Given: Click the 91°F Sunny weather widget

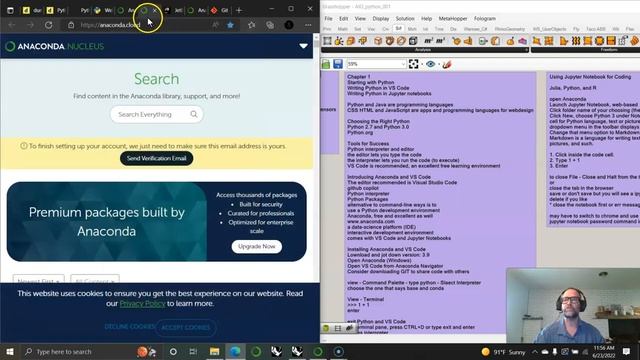Looking at the screenshot, I should (503, 351).
